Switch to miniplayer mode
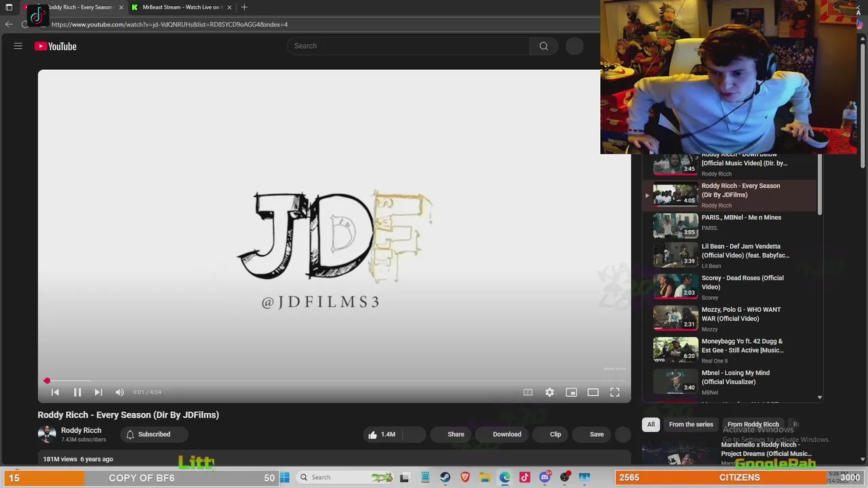Image resolution: width=868 pixels, height=488 pixels. click(571, 392)
